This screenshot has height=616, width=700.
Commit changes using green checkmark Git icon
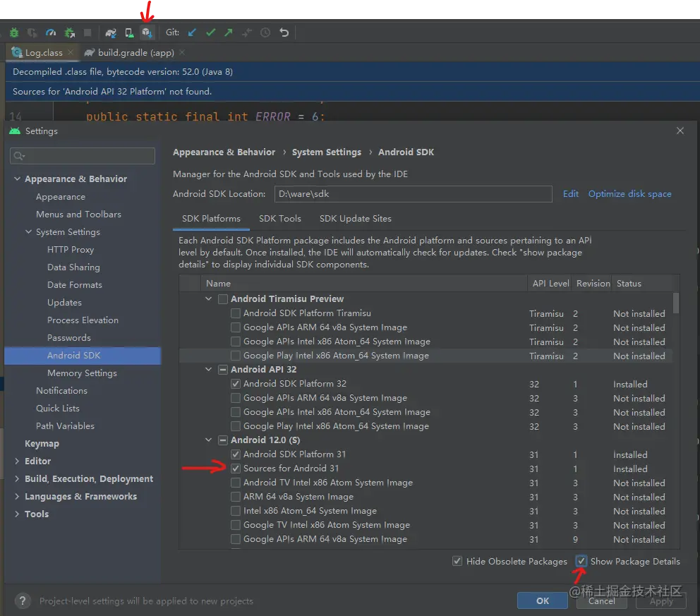coord(210,32)
